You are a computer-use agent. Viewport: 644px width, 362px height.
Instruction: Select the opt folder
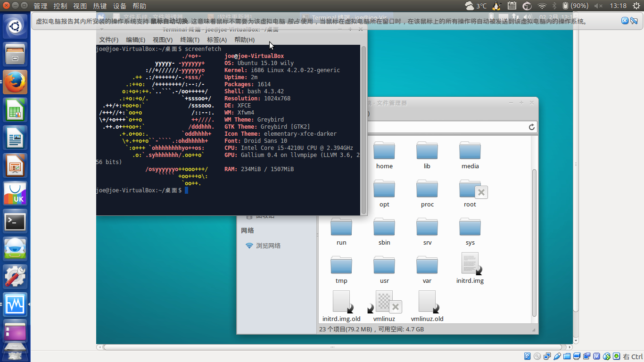pyautogui.click(x=384, y=194)
